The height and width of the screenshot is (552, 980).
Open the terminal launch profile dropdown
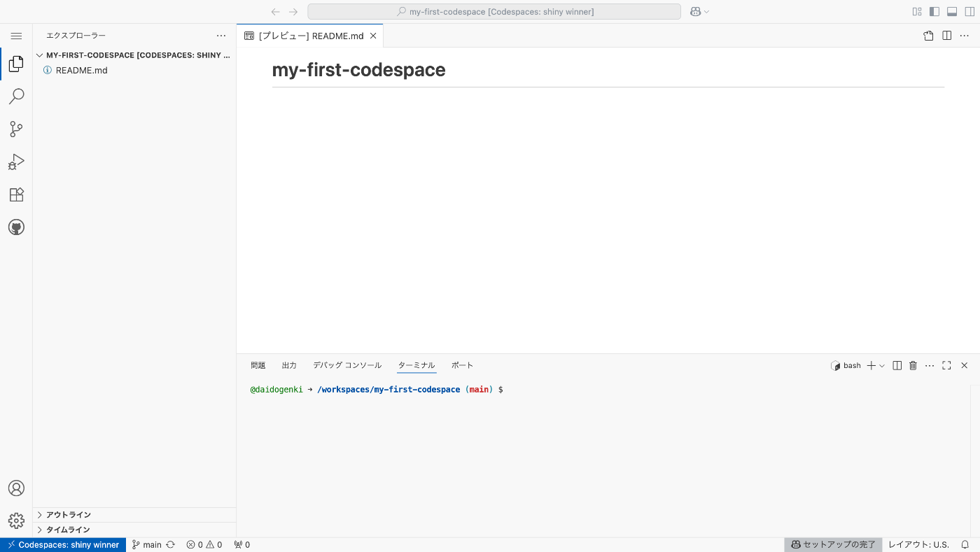[882, 365]
